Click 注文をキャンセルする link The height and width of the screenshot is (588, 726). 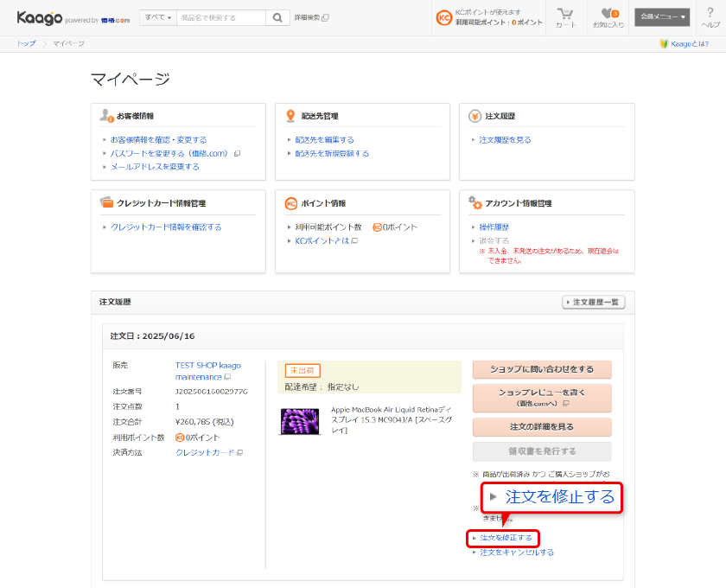pyautogui.click(x=517, y=553)
